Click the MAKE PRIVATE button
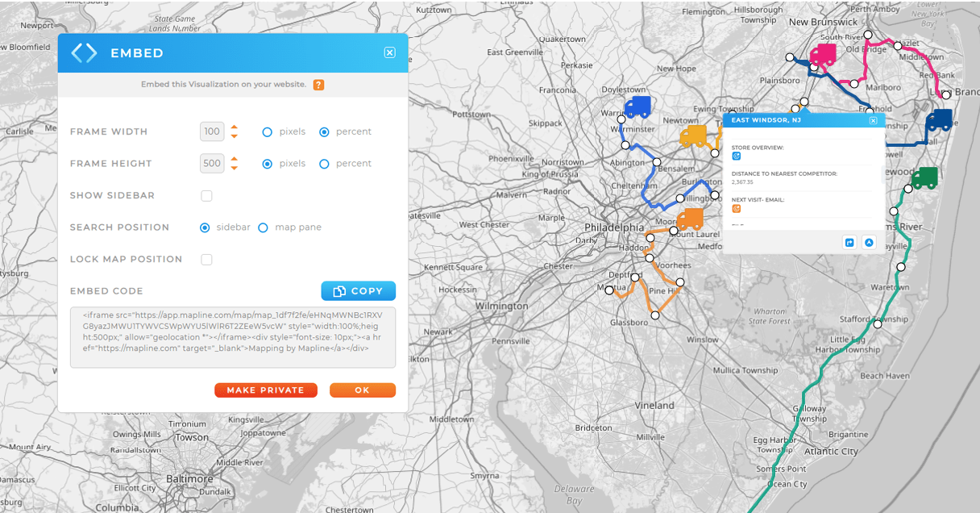This screenshot has height=513, width=980. [x=266, y=390]
